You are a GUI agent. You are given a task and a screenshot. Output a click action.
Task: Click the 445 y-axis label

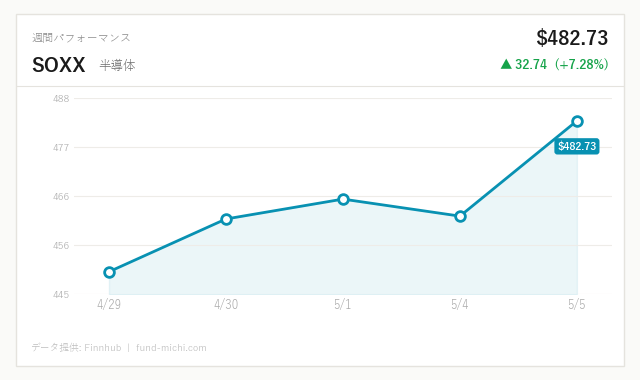[x=61, y=294]
